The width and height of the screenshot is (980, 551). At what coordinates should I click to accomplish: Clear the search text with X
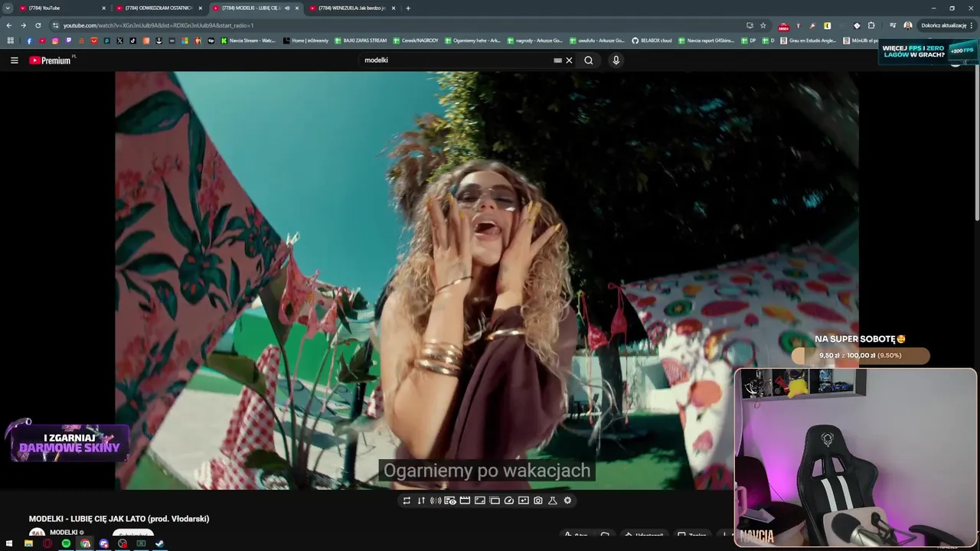point(569,60)
